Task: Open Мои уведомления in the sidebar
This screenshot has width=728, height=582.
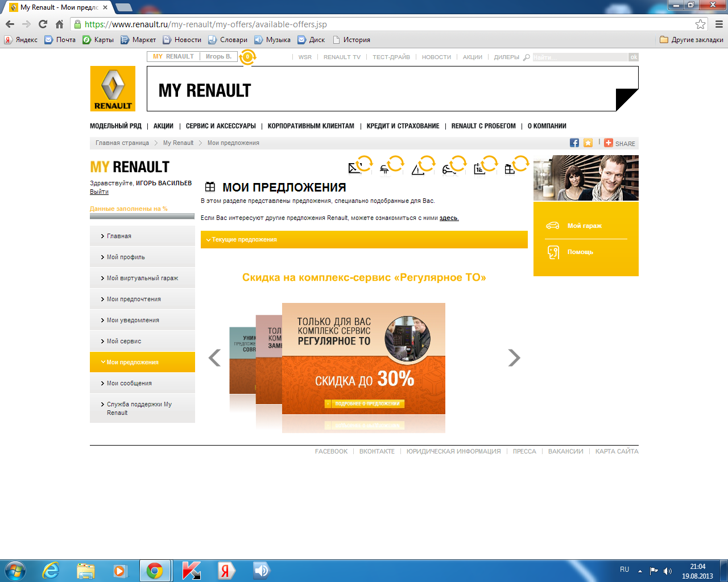Action: [142, 320]
